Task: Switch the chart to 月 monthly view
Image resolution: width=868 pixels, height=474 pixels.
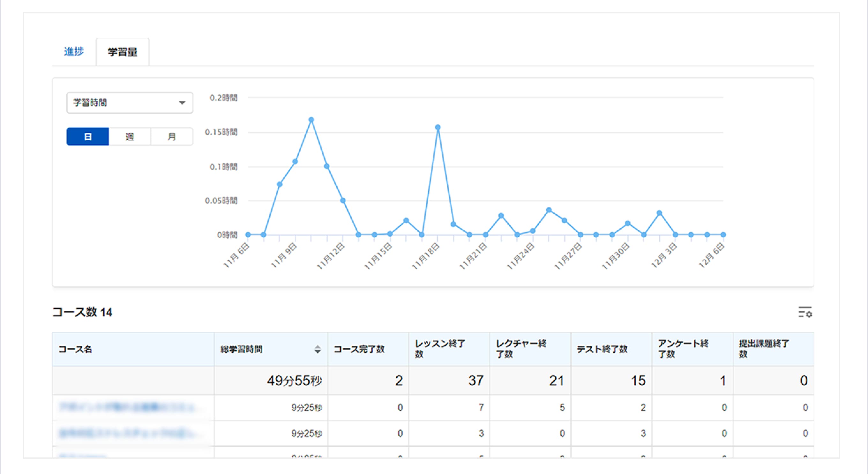Action: [x=172, y=137]
